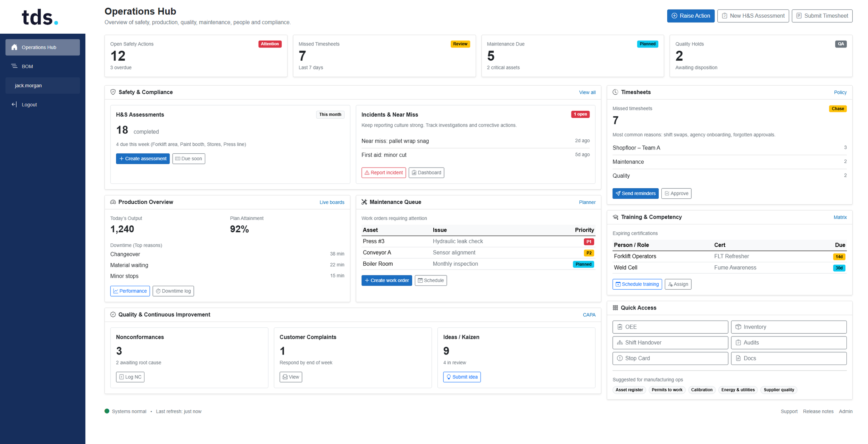Click the Log NC button
Image resolution: width=868 pixels, height=444 pixels.
tap(130, 377)
